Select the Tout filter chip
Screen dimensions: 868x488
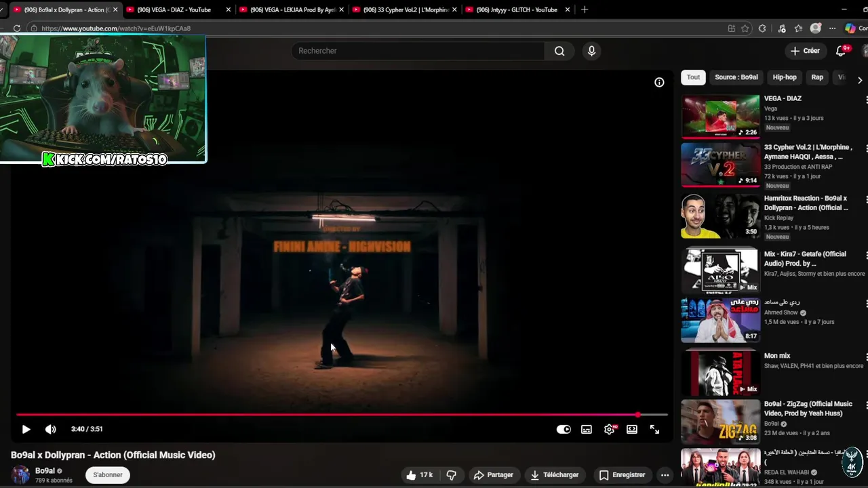693,77
